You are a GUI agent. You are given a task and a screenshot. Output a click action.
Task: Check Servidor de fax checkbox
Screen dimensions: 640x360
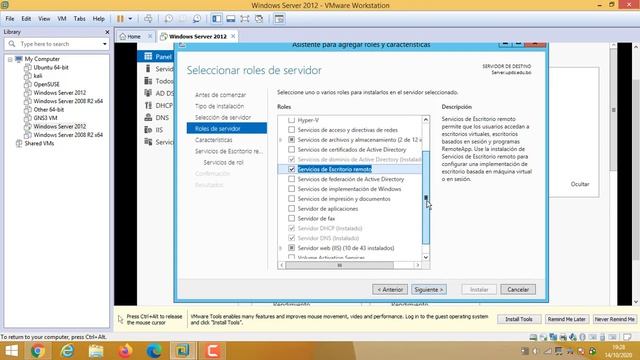(291, 218)
